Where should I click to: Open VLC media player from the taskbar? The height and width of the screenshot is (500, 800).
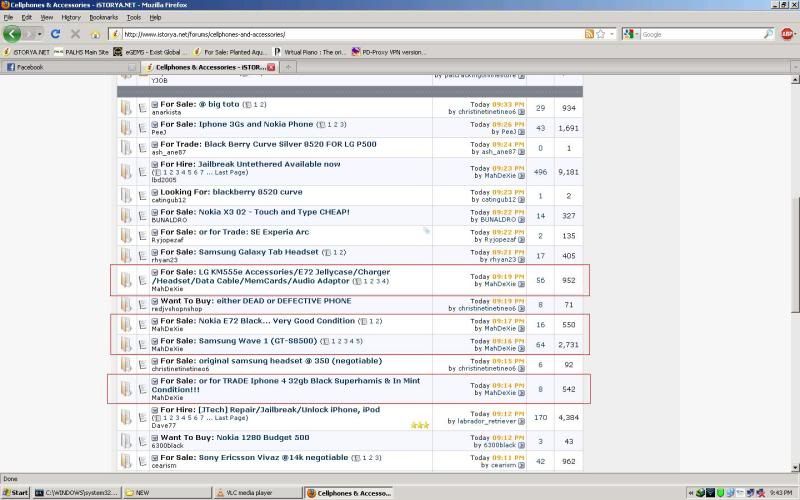click(x=257, y=493)
